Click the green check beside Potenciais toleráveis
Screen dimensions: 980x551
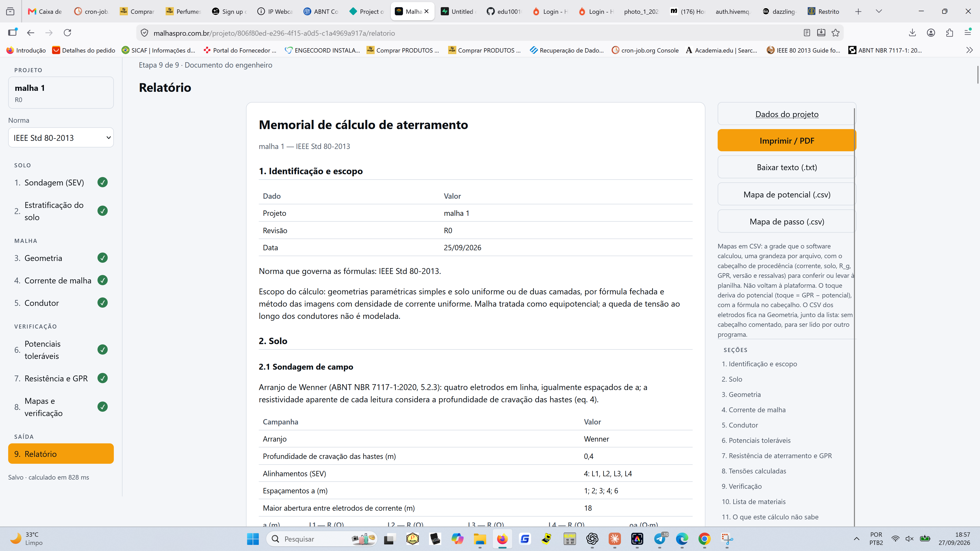[102, 349]
